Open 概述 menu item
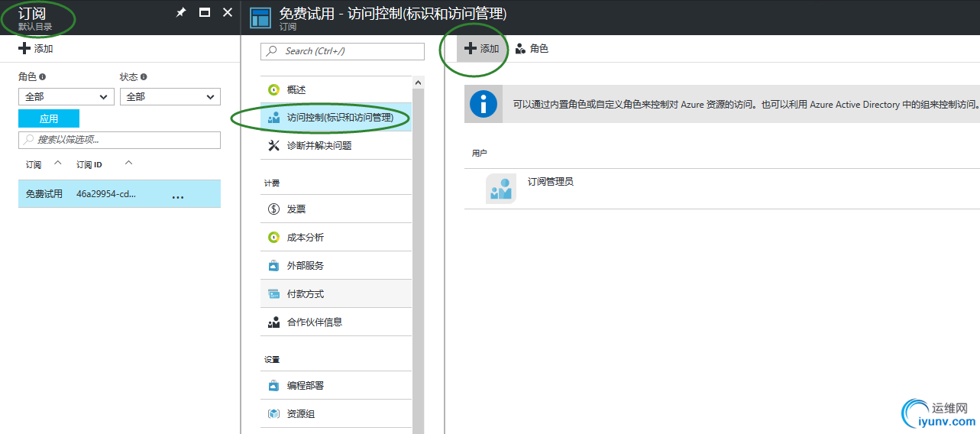This screenshot has width=980, height=434. pos(336,89)
